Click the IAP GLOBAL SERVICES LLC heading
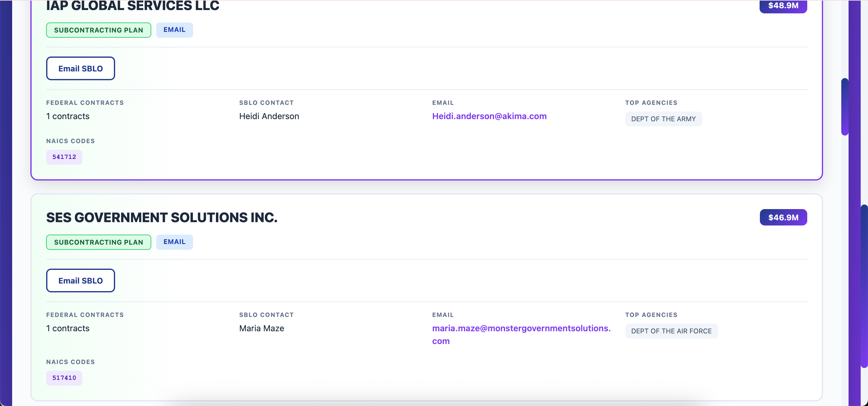This screenshot has width=868, height=406. (132, 6)
